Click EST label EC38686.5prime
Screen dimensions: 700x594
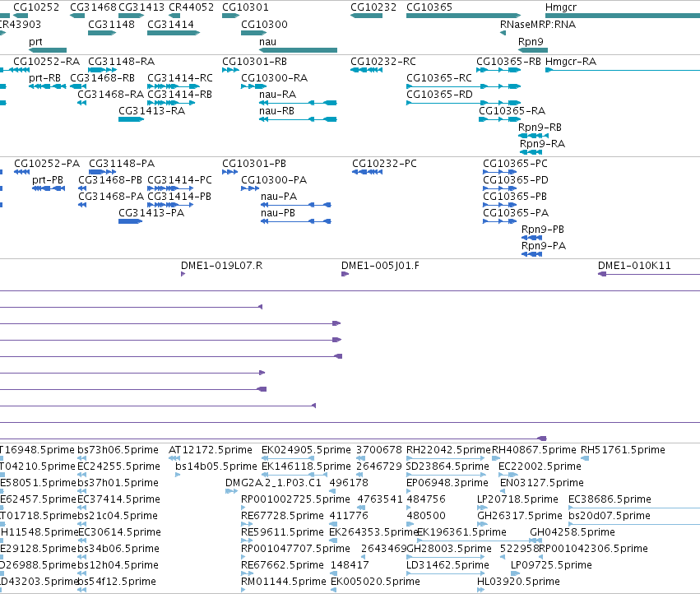(x=610, y=499)
